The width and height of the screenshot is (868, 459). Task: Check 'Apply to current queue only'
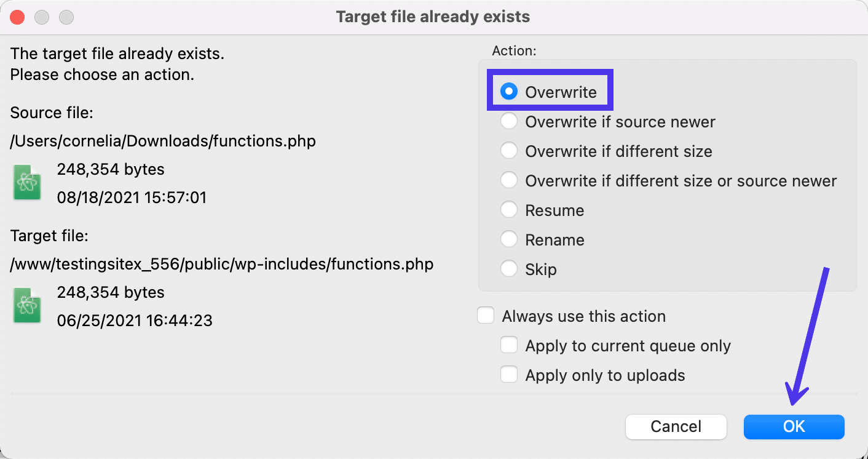click(x=509, y=345)
